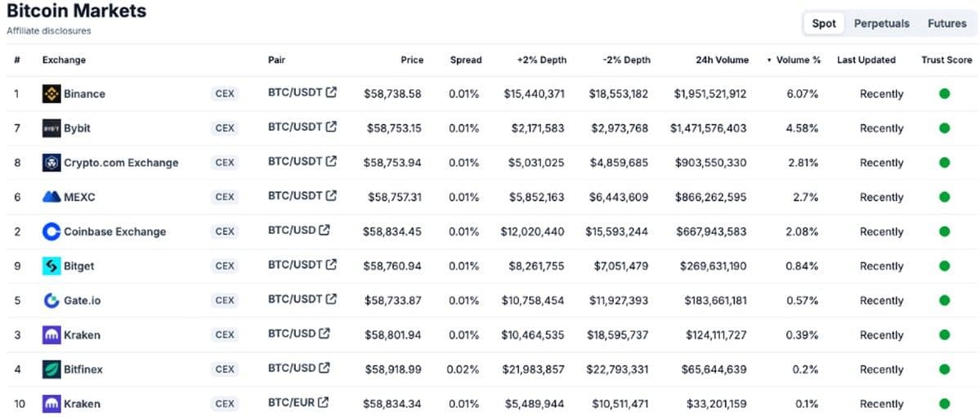
Task: Click the Gate.io exchange logo
Action: tap(51, 300)
